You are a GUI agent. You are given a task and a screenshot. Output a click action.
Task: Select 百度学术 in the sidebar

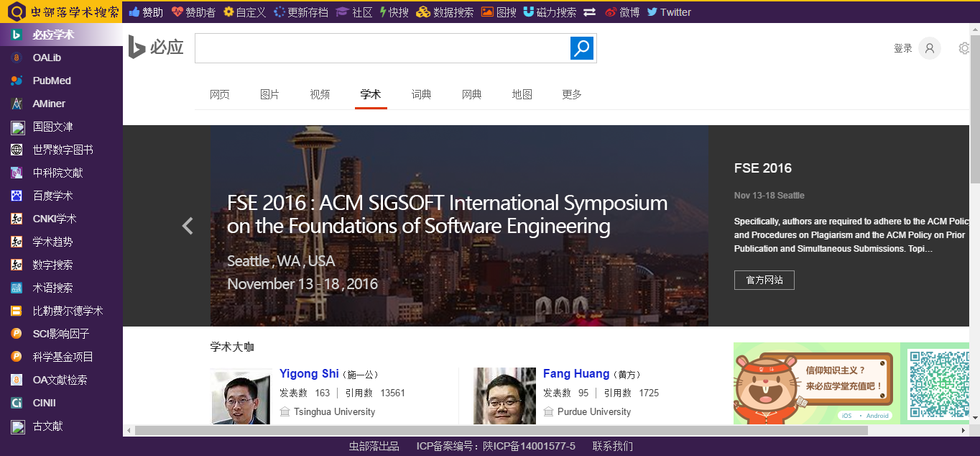[61, 196]
